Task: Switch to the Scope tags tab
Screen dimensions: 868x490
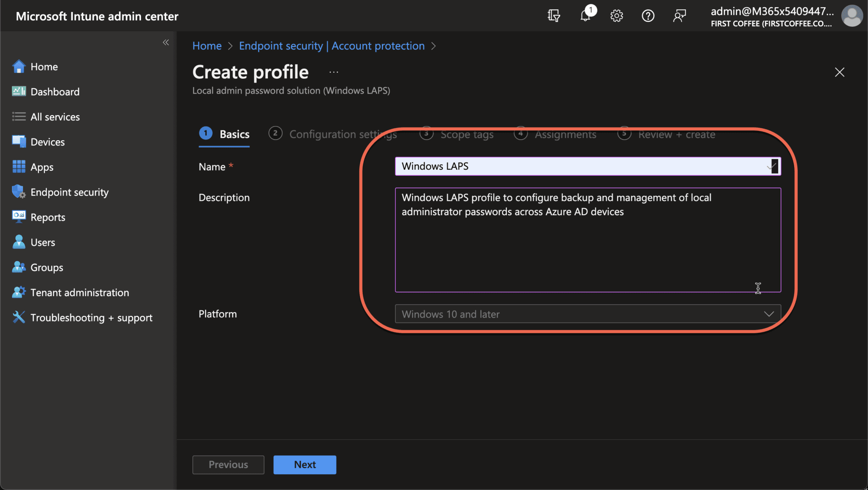Action: pyautogui.click(x=467, y=134)
